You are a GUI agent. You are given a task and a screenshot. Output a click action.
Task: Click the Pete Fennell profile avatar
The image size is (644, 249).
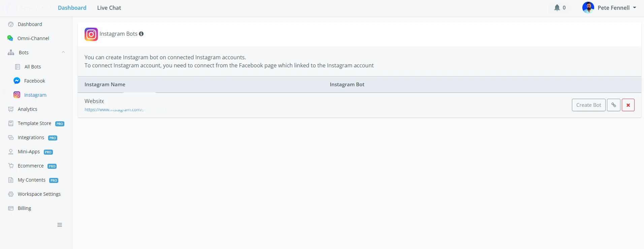pyautogui.click(x=588, y=8)
